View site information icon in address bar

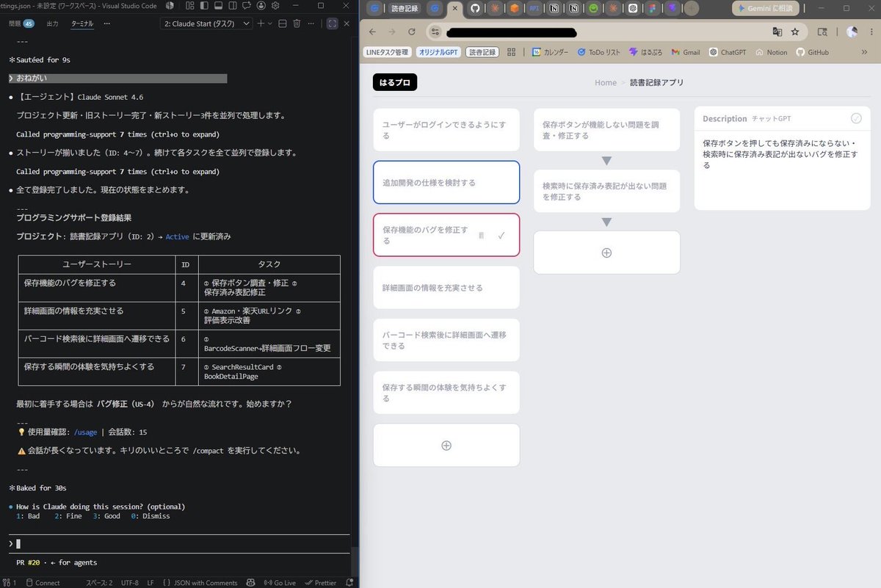click(x=435, y=32)
